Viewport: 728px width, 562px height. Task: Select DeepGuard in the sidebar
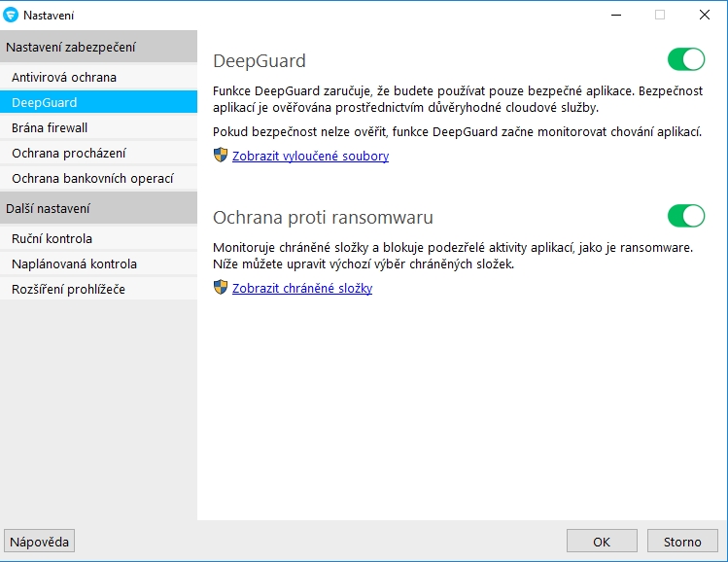(x=98, y=102)
